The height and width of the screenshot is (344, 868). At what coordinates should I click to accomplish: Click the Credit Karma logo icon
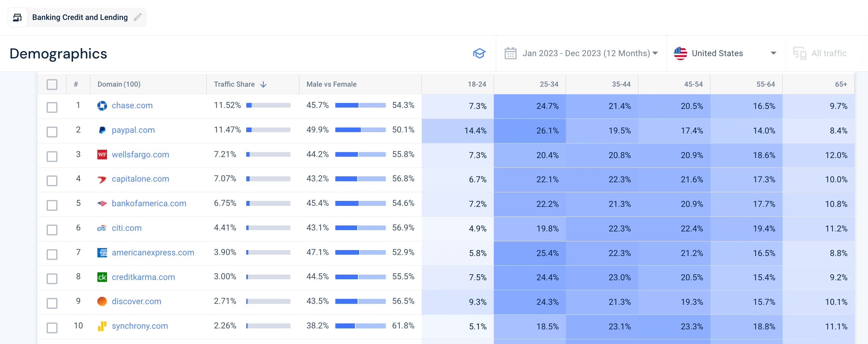(x=102, y=277)
